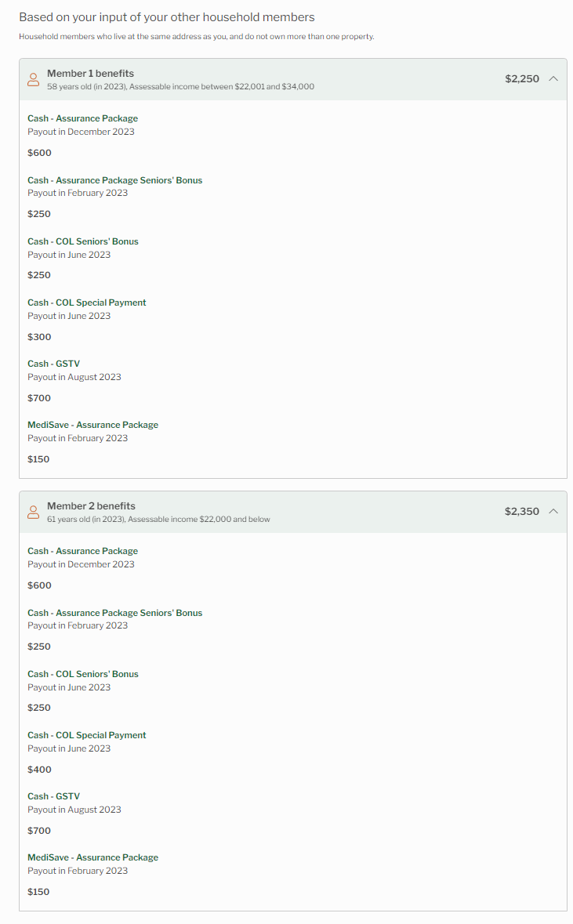The image size is (573, 924).
Task: Open Member 1 Cash - GSTV link
Action: (x=53, y=364)
